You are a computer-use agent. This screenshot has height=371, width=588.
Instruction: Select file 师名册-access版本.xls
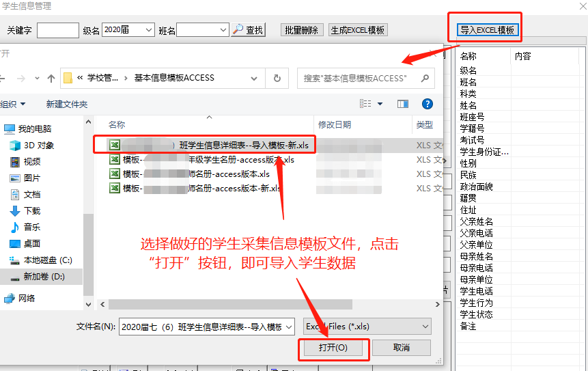point(189,174)
